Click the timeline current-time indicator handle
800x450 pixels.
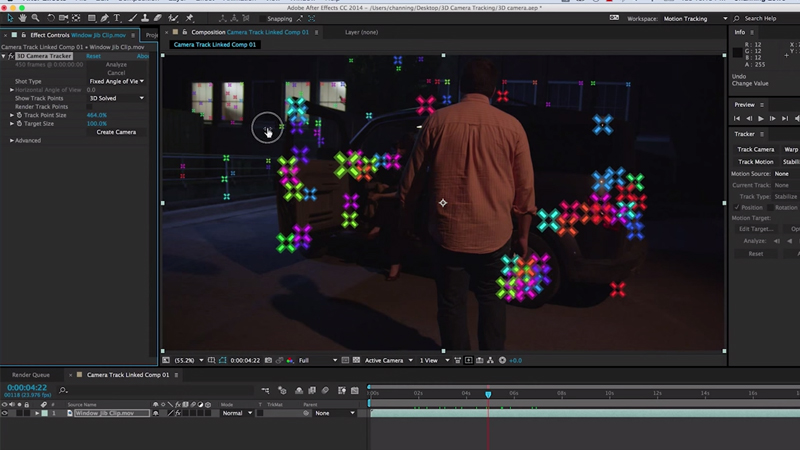[488, 394]
